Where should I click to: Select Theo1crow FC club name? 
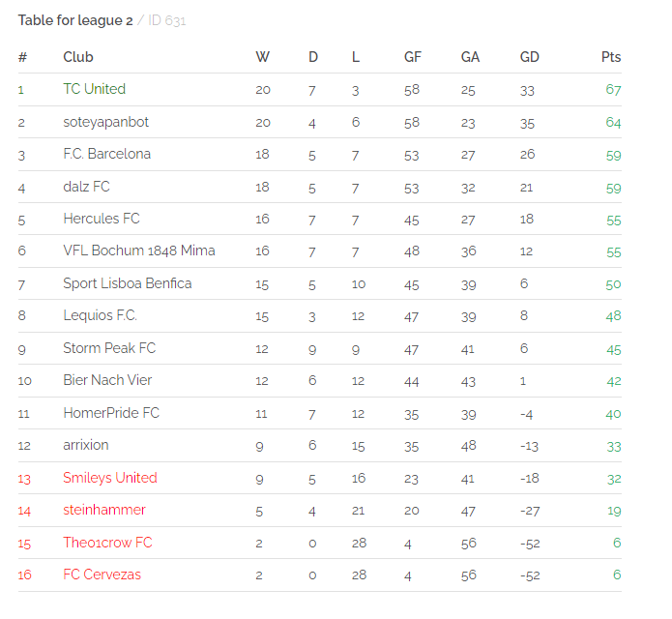coord(107,543)
